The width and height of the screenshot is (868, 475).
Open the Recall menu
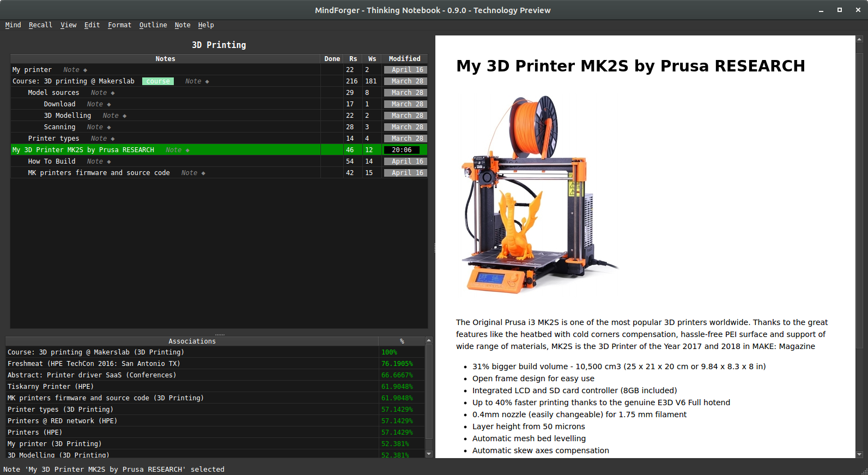(x=40, y=25)
